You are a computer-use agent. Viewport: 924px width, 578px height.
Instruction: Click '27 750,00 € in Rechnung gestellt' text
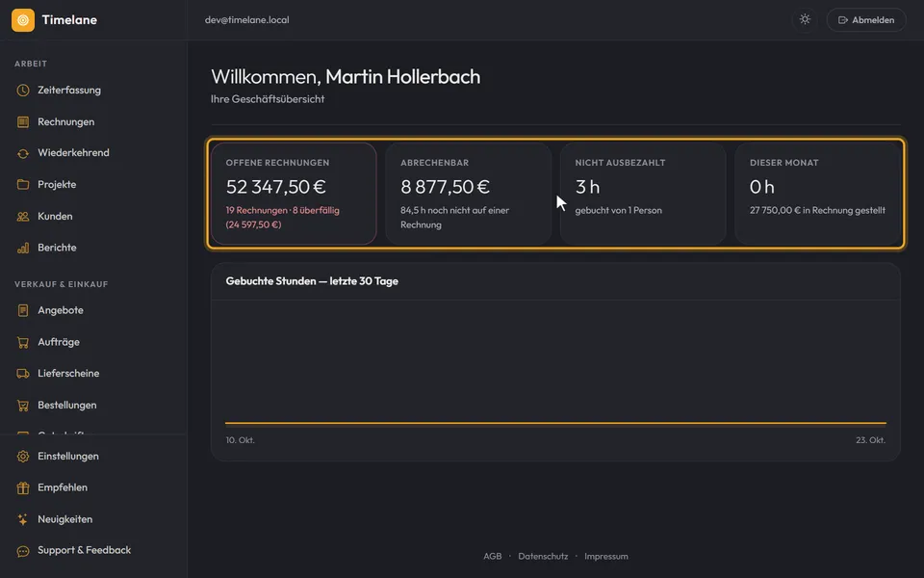817,211
